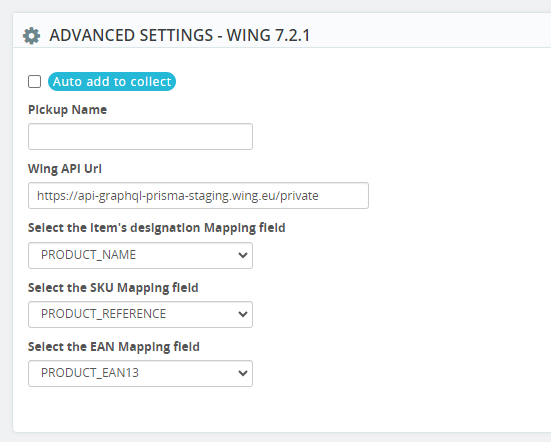Click the item's designation Mapping field label

tap(157, 228)
